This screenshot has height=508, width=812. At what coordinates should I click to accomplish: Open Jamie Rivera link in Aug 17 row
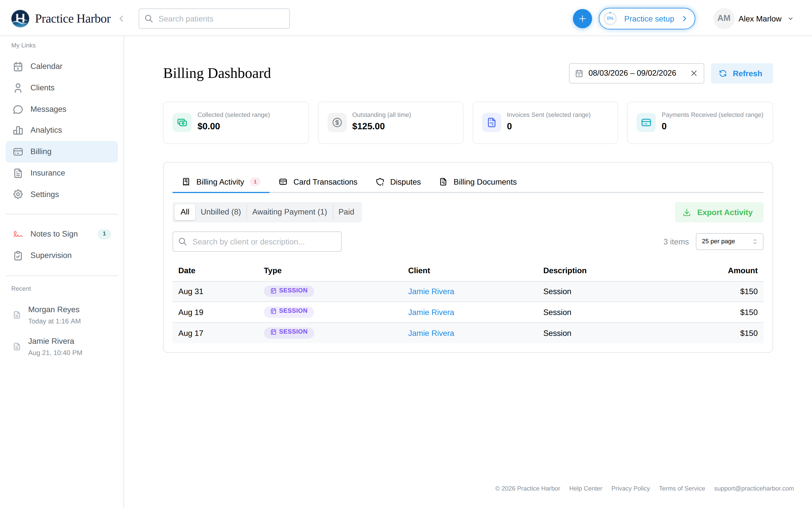click(431, 333)
